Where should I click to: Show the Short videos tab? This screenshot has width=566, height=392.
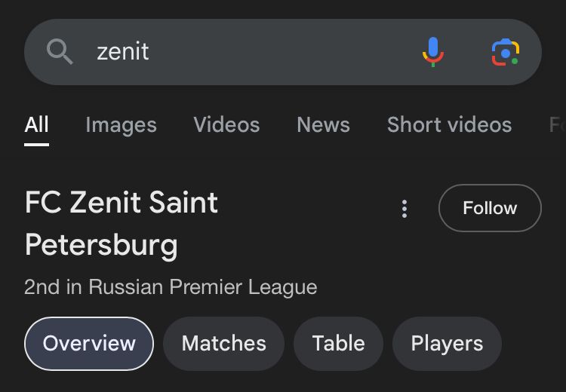[449, 125]
